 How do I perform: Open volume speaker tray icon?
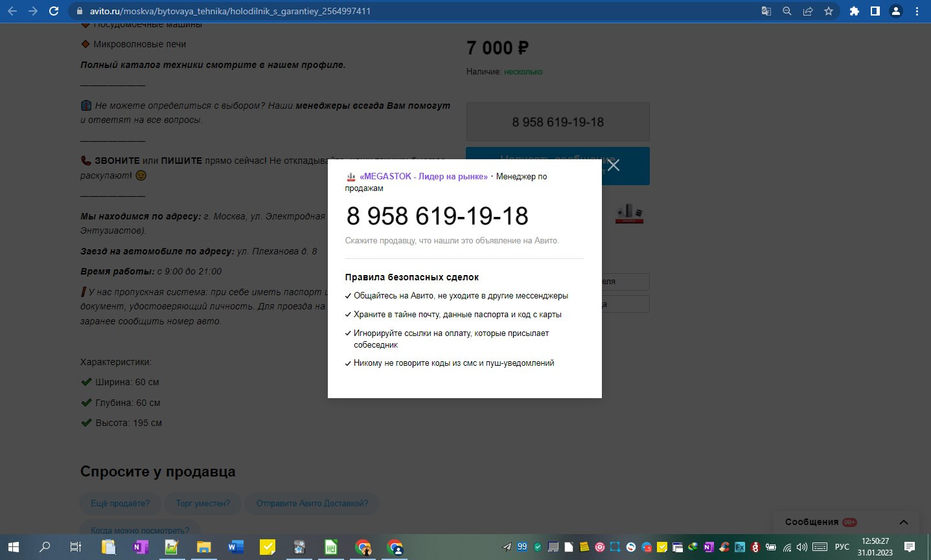click(x=802, y=547)
